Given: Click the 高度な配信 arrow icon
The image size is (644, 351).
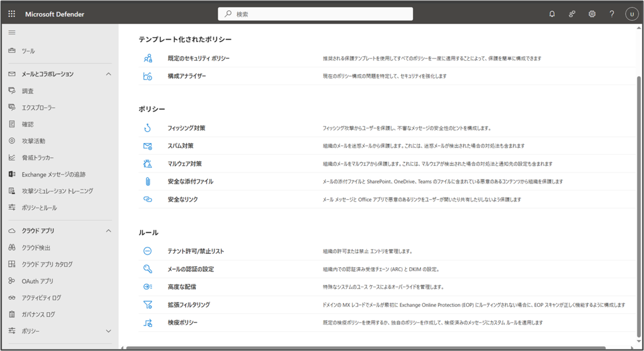Looking at the screenshot, I should pos(148,287).
